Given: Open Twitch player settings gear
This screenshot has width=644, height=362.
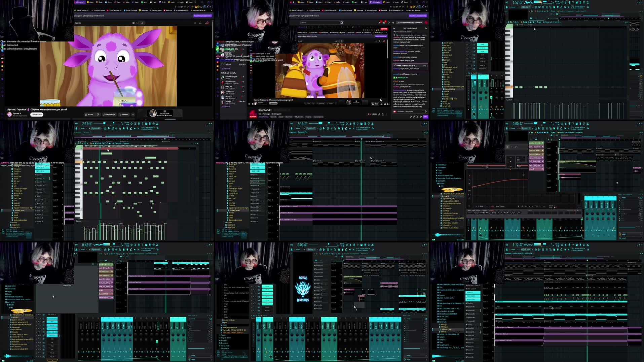Looking at the screenshot, I should click(x=382, y=104).
